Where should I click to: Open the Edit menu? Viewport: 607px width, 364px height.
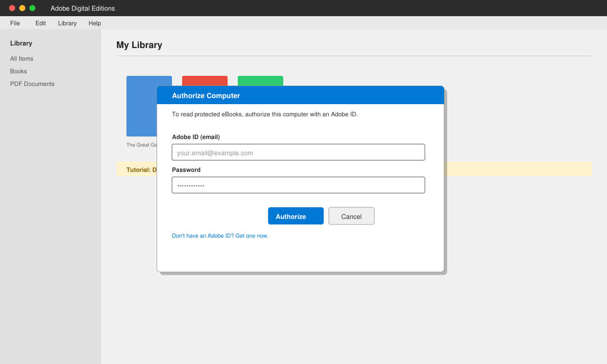click(40, 23)
